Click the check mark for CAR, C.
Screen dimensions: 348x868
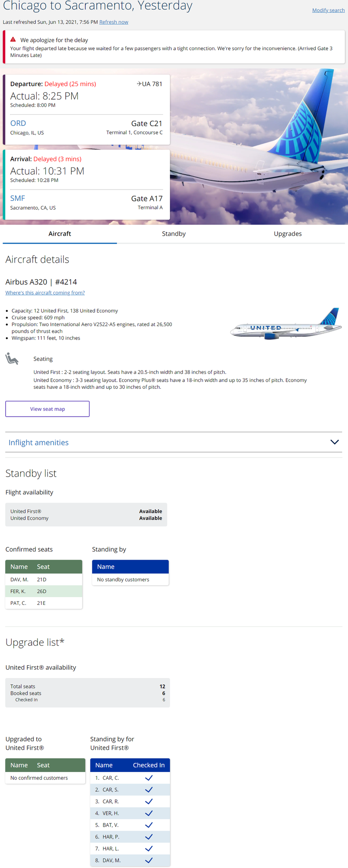149,778
